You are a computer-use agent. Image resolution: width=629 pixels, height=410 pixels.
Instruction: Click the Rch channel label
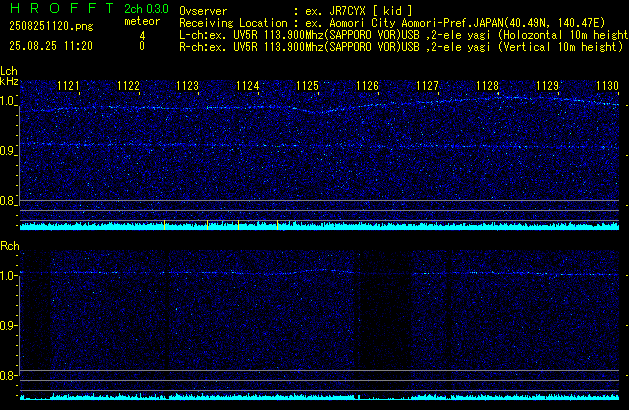tap(10, 246)
